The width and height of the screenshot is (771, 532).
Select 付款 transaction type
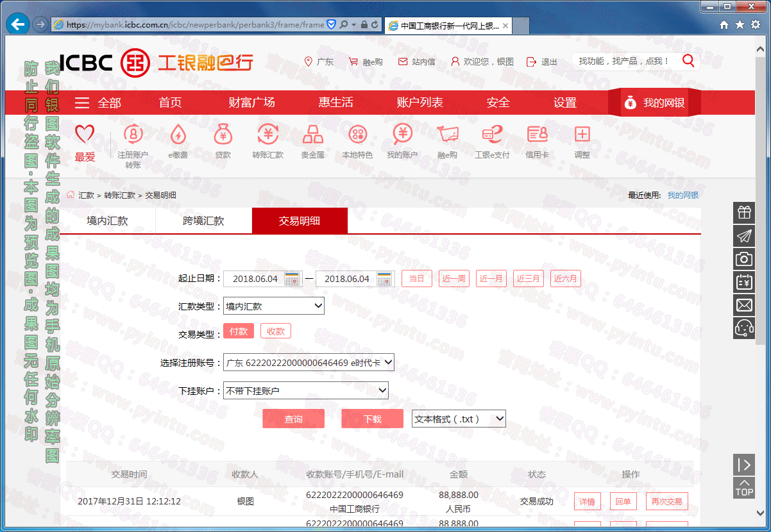tap(239, 331)
